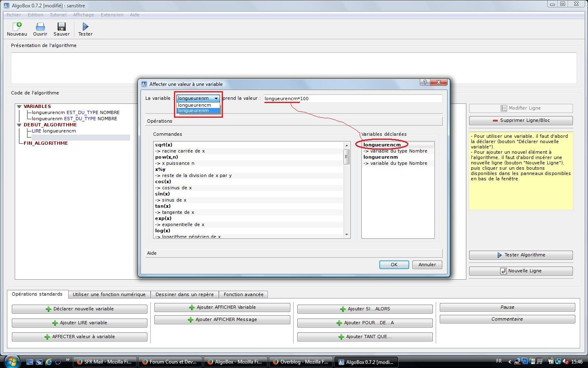
Task: Click the Pause button
Action: click(x=508, y=307)
